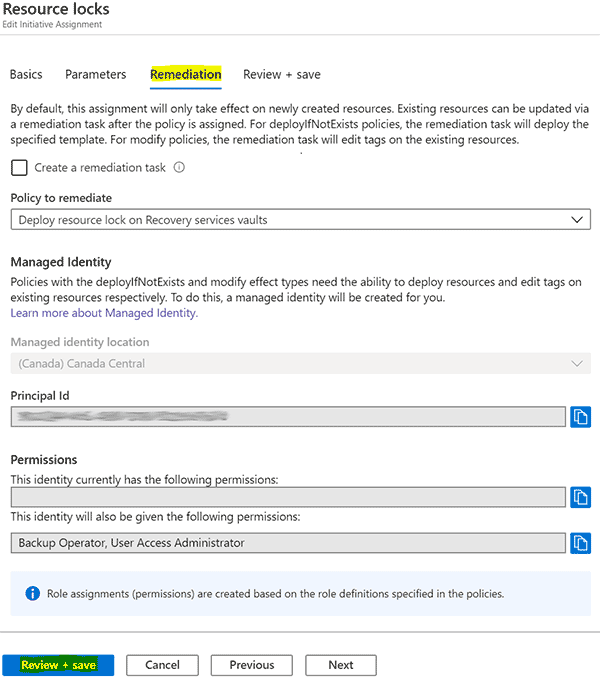Click the Managed identity location label
600x685 pixels.
pos(80,342)
